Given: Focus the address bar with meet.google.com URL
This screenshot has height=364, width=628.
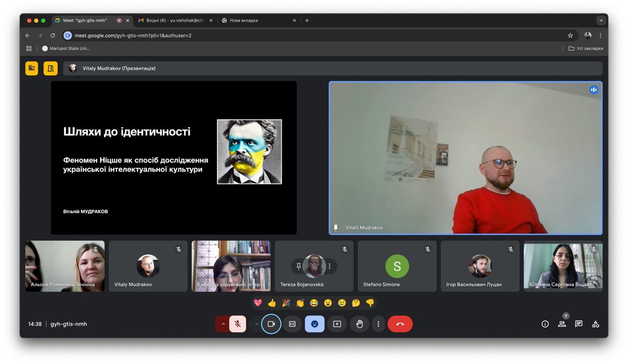Looking at the screenshot, I should [319, 35].
